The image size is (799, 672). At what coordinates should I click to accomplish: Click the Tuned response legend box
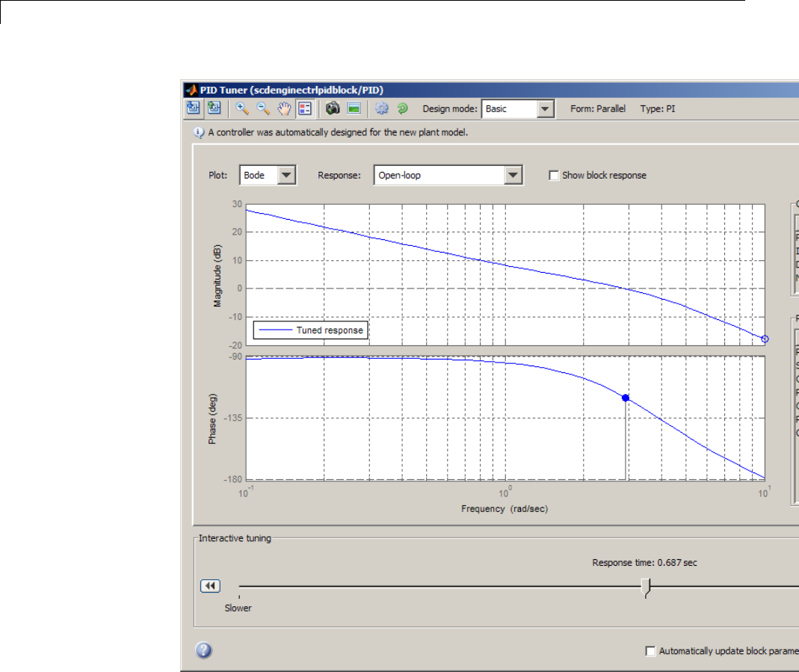click(x=311, y=330)
